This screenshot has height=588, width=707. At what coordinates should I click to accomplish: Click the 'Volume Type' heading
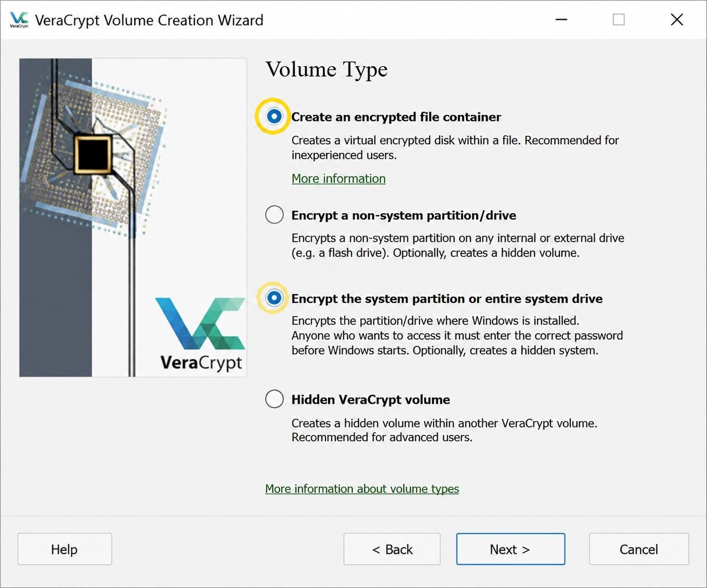327,70
